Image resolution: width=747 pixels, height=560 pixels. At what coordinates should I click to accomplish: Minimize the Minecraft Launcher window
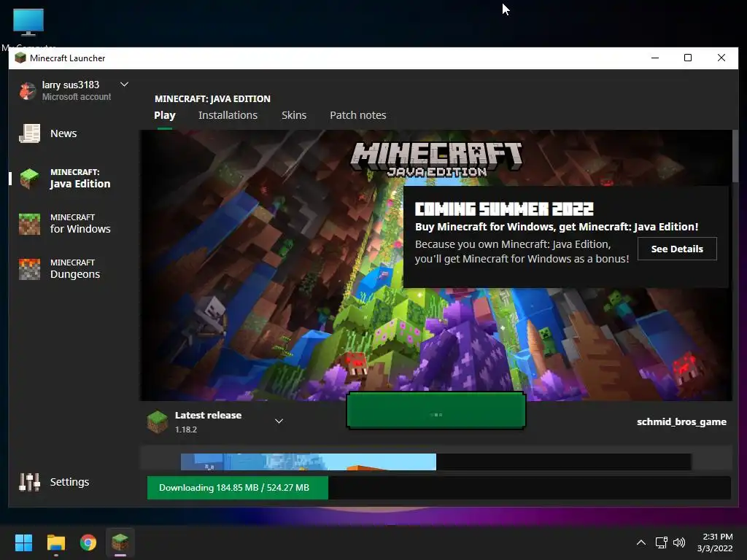(655, 58)
